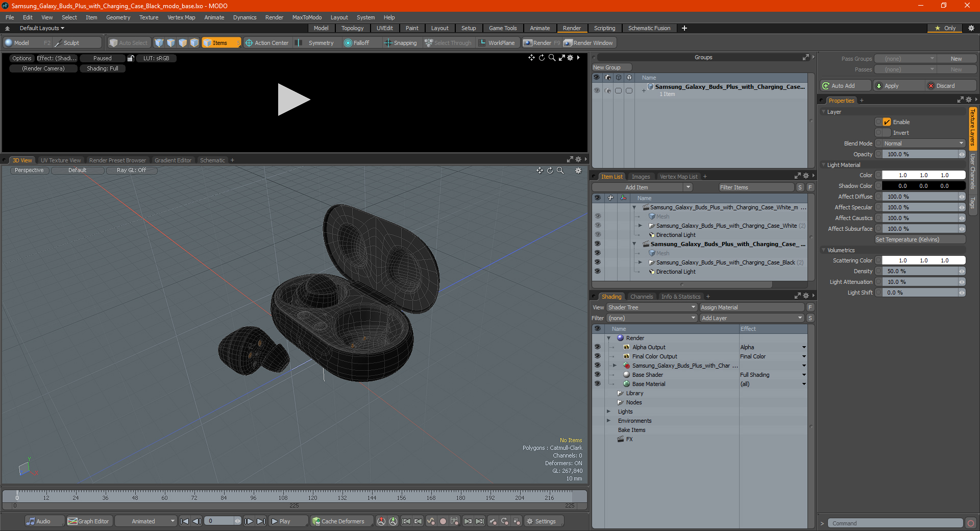Toggle visibility of Charging_Case_Black item

tap(597, 262)
